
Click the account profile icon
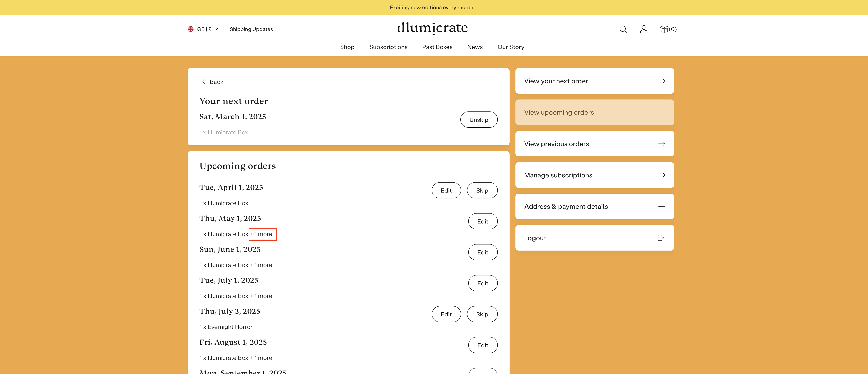tap(643, 29)
